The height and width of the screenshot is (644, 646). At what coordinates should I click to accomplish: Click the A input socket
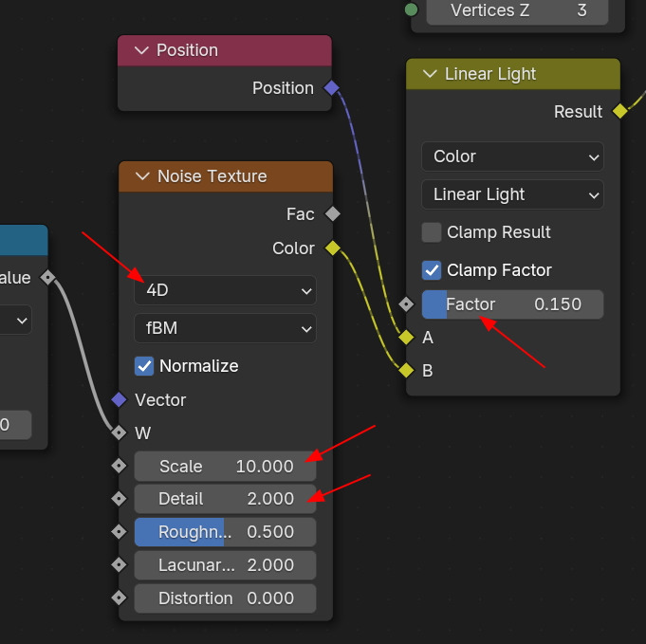click(x=406, y=338)
